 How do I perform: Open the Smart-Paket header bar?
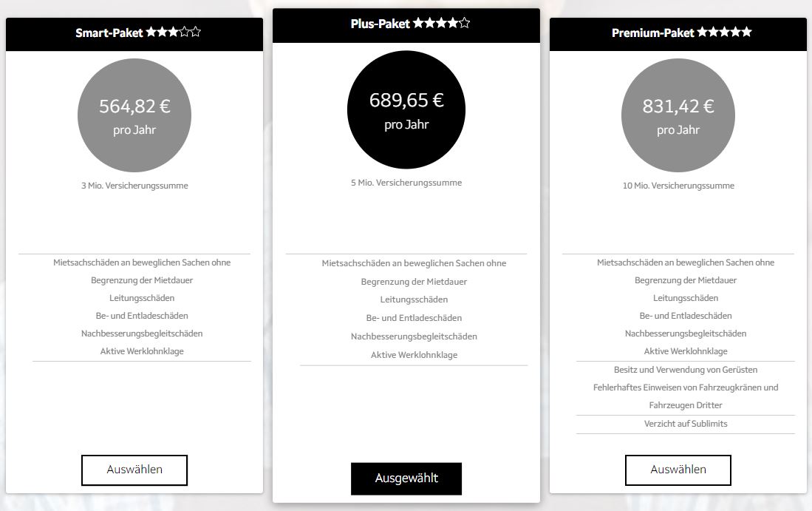tap(134, 34)
